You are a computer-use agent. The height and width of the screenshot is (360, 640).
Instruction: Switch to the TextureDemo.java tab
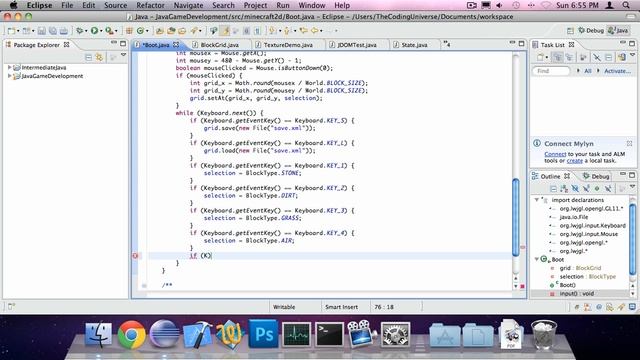(x=288, y=45)
